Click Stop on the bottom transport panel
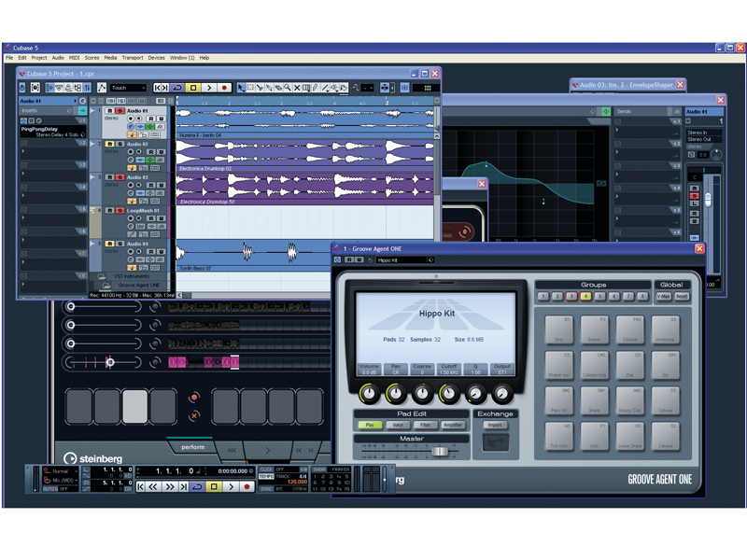The width and height of the screenshot is (747, 560). [215, 486]
